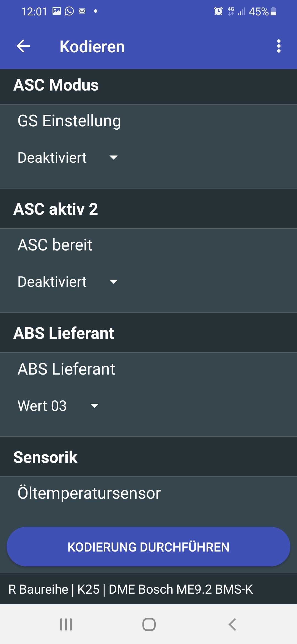Tap the alarm clock status icon
The height and width of the screenshot is (644, 297).
coord(218,11)
